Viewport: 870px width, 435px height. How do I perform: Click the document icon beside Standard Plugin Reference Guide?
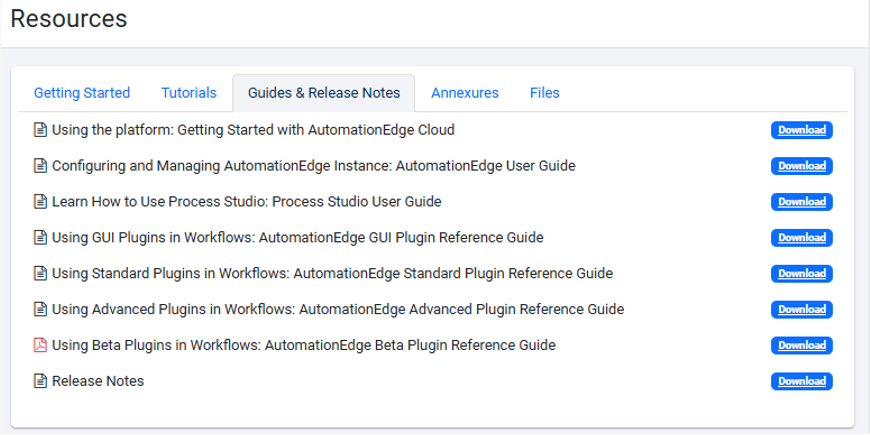point(40,274)
